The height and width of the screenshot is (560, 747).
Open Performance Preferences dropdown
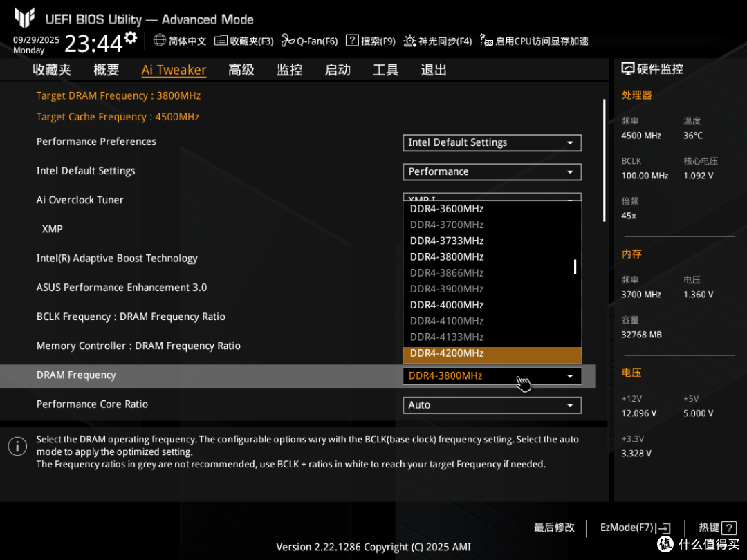point(492,143)
